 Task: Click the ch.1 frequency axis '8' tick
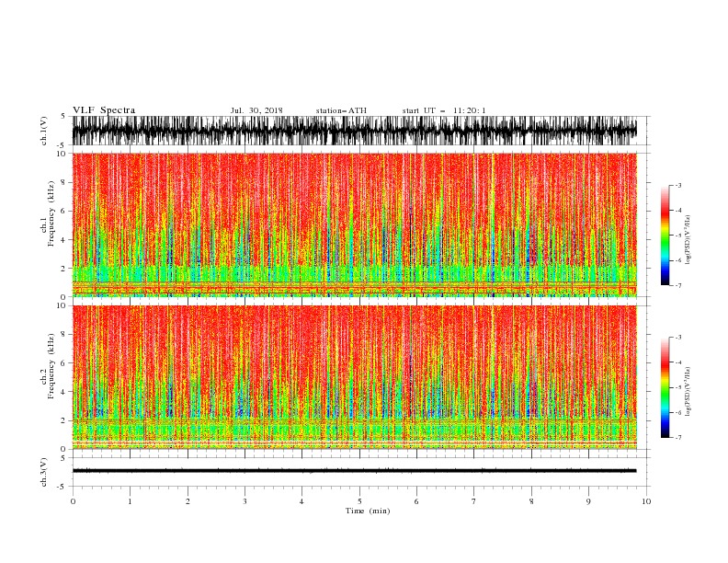point(63,182)
